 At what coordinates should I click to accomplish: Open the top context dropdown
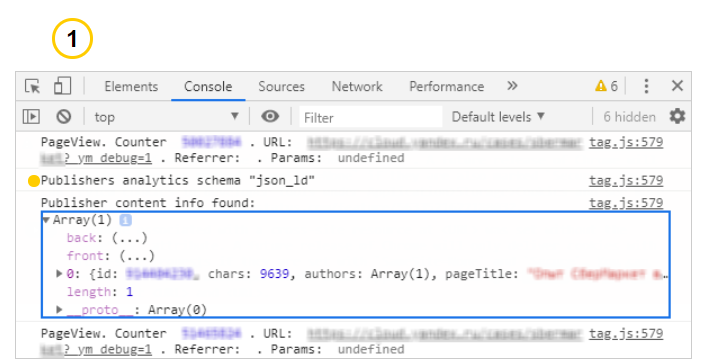coord(166,117)
